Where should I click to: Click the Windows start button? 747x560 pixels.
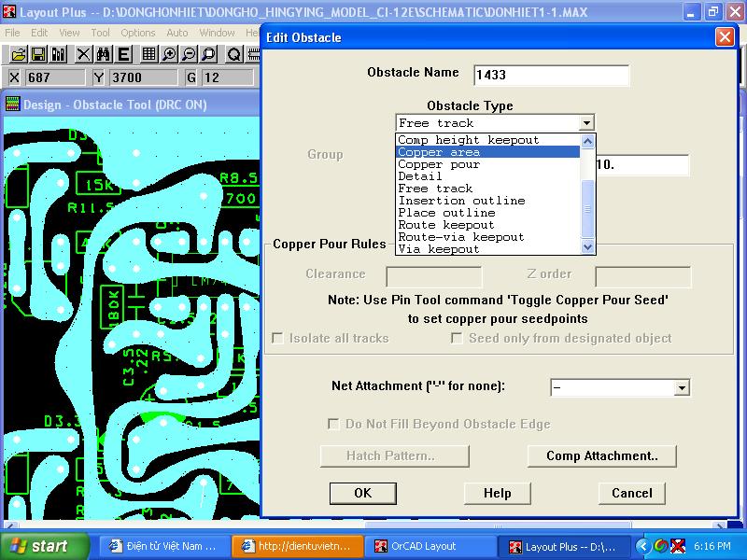coord(45,546)
